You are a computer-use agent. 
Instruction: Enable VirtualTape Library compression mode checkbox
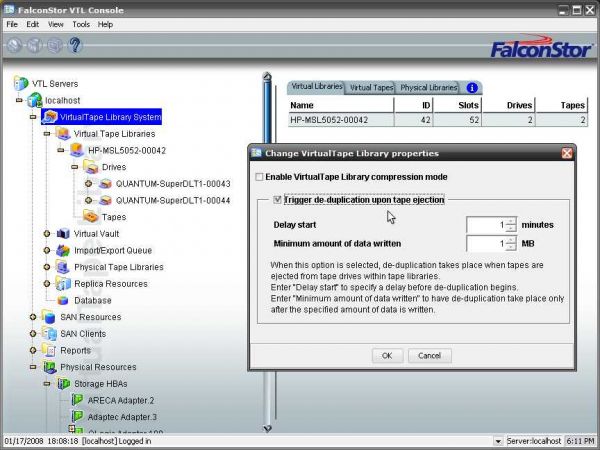point(259,177)
